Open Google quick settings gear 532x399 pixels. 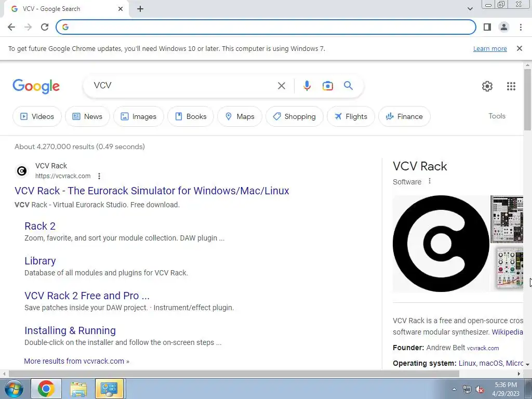487,86
